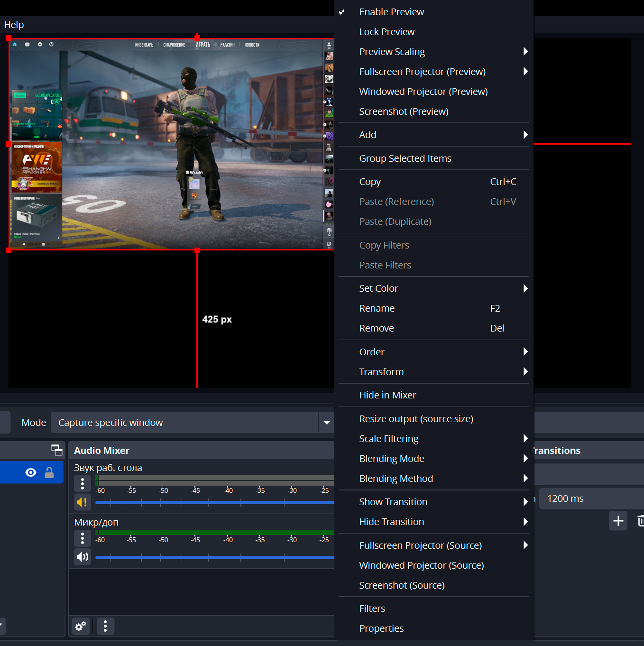Click Resize output (source size)
Image resolution: width=644 pixels, height=646 pixels.
pos(416,419)
